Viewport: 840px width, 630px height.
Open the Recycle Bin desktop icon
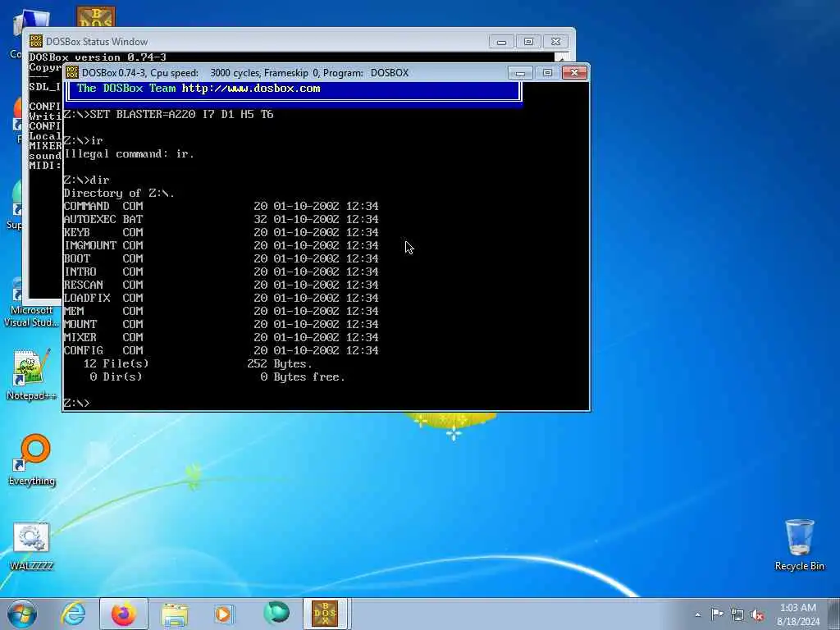coord(799,545)
